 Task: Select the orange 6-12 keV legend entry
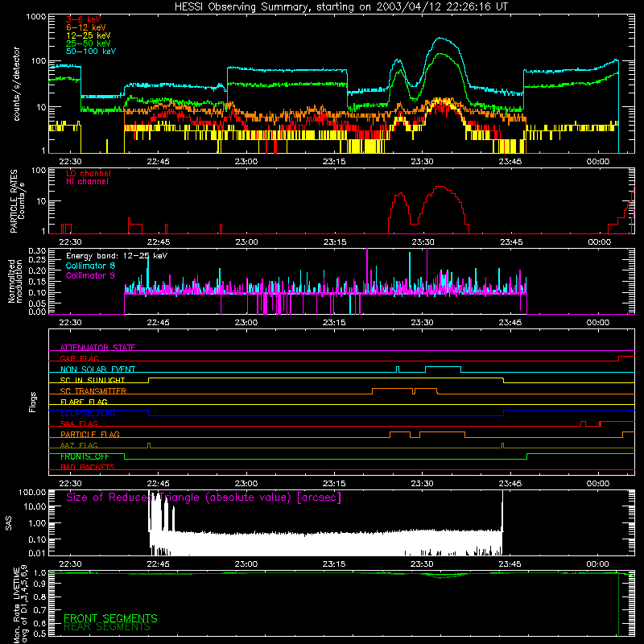(85, 27)
